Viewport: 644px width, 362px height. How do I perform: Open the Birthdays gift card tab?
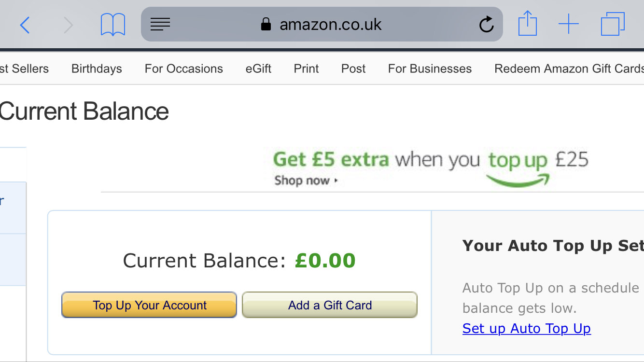click(97, 69)
